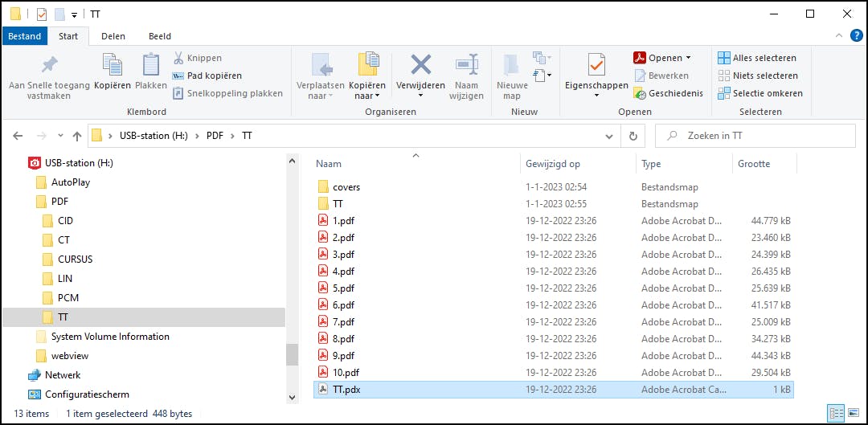Switch to the Beeld tab

tap(159, 36)
